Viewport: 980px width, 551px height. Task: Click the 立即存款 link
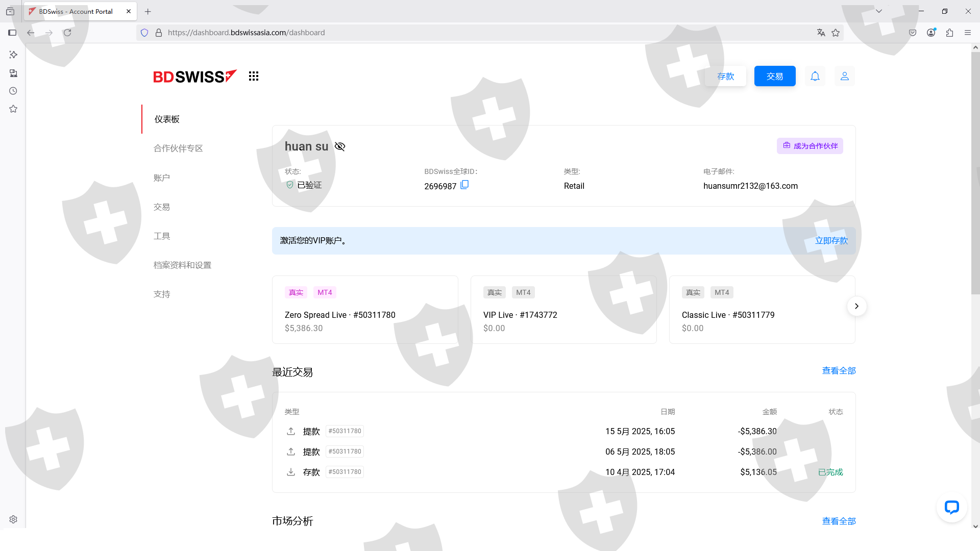coord(831,240)
